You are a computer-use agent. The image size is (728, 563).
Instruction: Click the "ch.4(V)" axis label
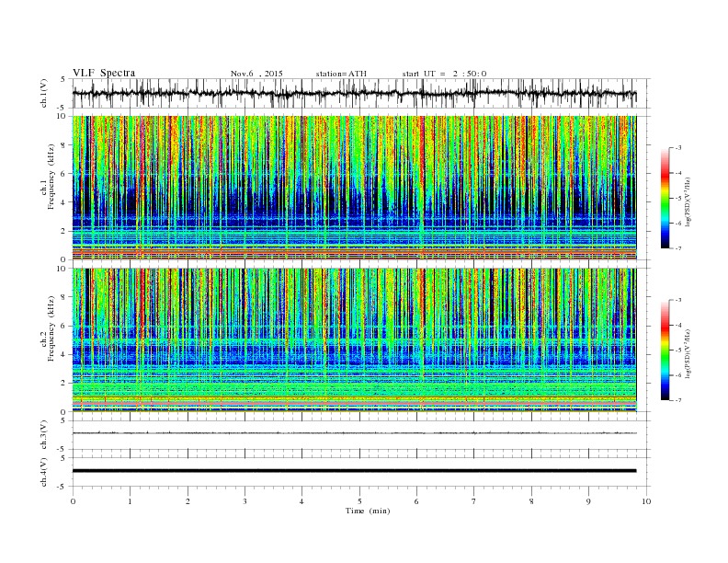[44, 472]
